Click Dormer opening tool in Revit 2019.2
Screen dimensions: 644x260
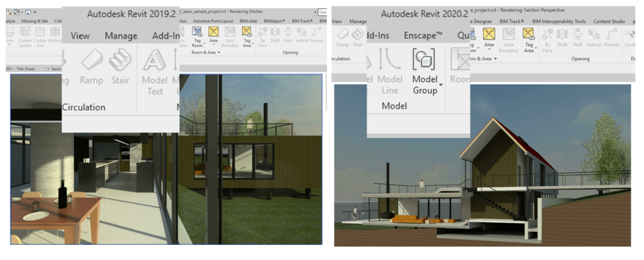pos(316,35)
